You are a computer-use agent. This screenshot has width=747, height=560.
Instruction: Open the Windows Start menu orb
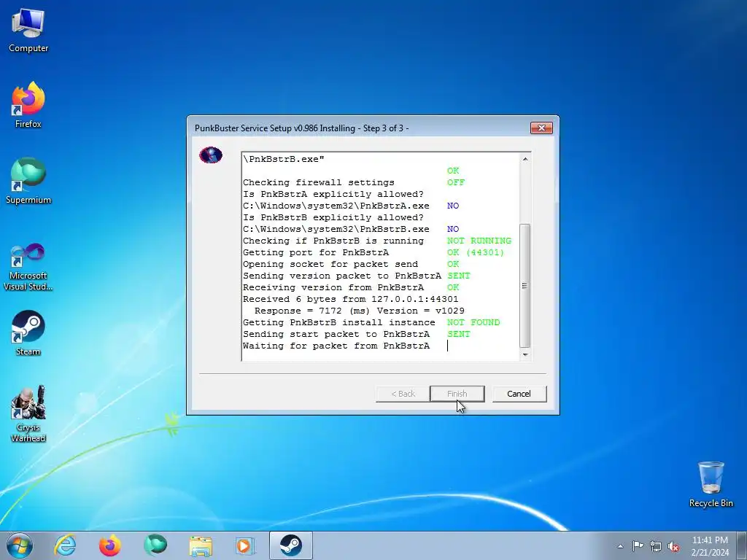[20, 545]
